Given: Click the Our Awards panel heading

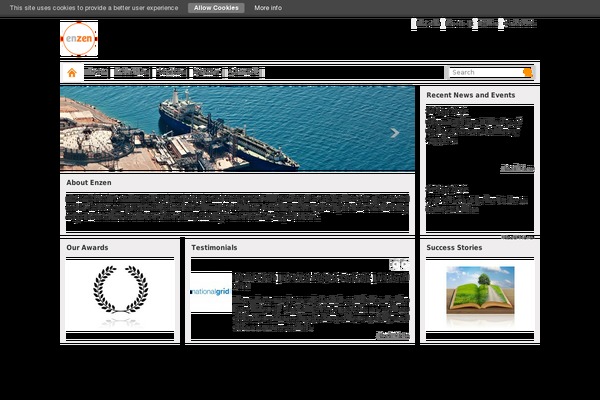Looking at the screenshot, I should point(87,247).
